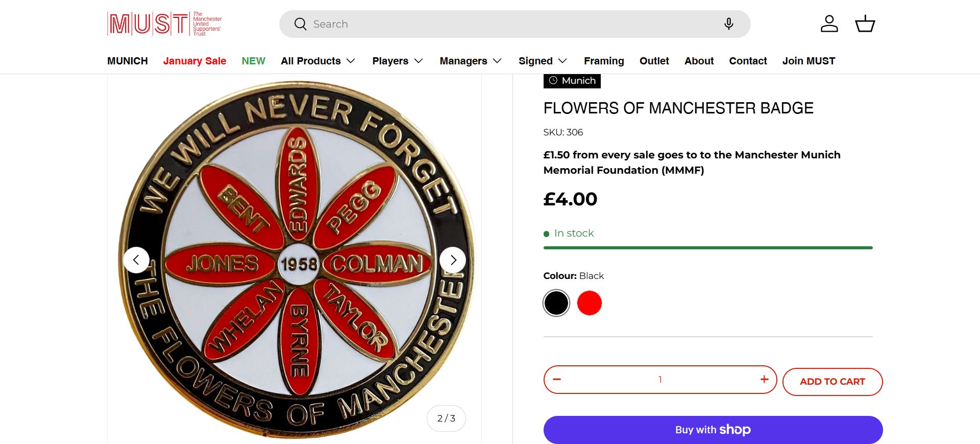The width and height of the screenshot is (980, 444).
Task: Increase quantity with plus button
Action: click(x=764, y=380)
